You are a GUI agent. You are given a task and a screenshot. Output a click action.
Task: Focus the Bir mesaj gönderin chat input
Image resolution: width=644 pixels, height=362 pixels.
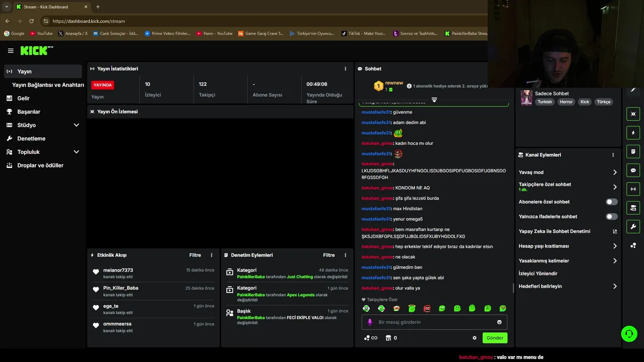[434, 322]
